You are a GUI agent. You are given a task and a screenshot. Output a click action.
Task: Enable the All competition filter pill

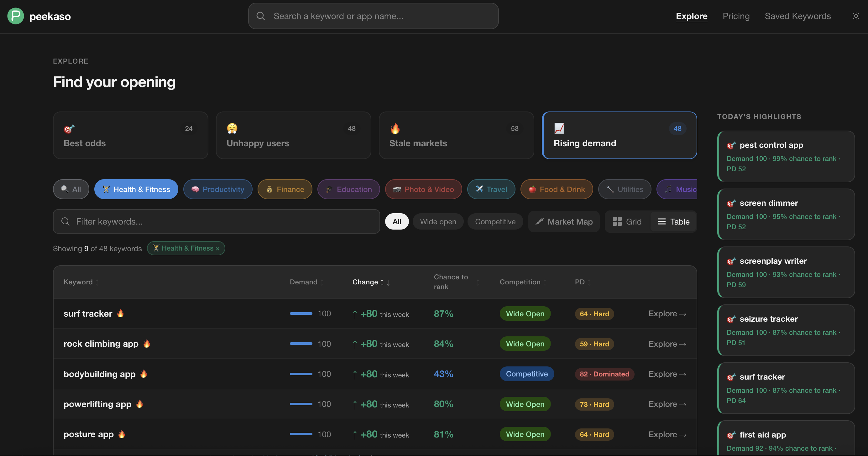(x=397, y=221)
